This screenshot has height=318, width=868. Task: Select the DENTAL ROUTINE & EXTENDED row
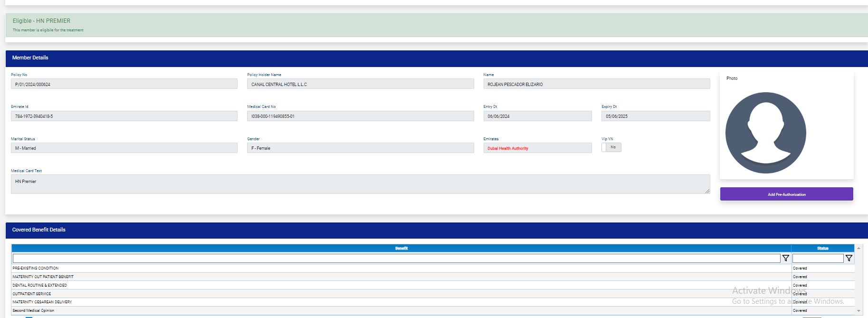(x=433, y=285)
